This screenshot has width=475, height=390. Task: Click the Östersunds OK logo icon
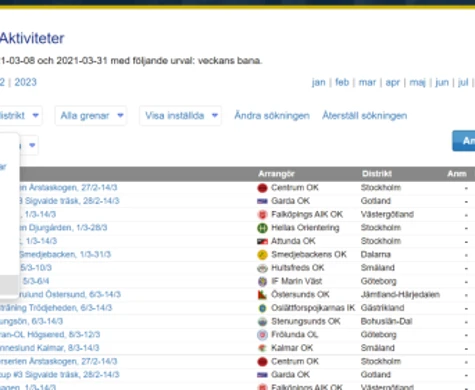point(262,295)
